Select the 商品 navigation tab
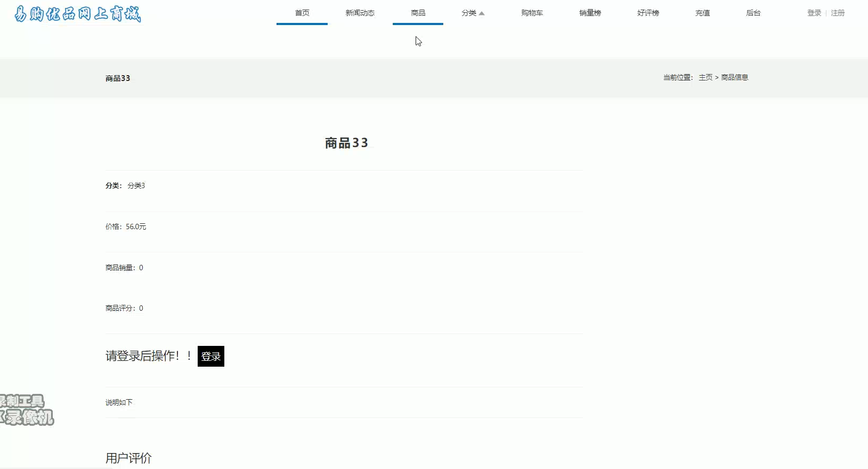 click(418, 13)
